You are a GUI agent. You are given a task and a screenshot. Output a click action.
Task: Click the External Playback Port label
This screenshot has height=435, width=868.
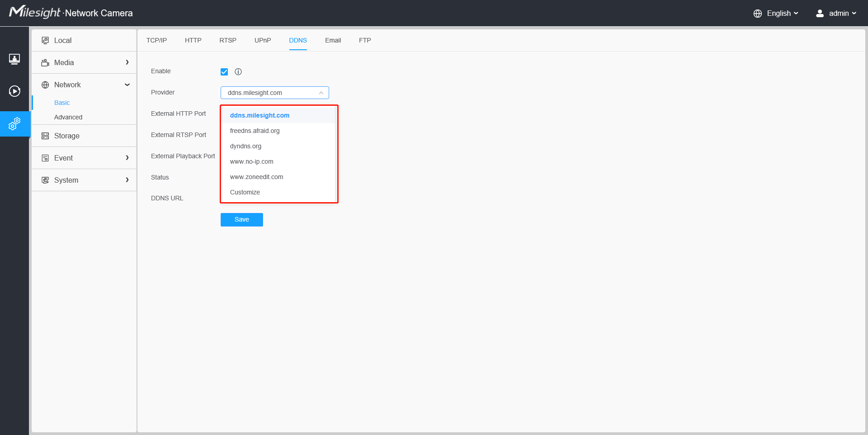183,156
